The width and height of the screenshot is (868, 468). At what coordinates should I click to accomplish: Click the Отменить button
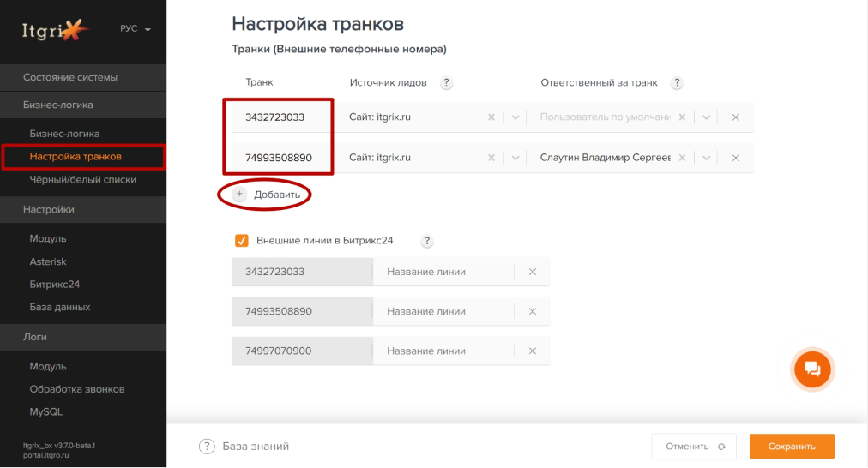click(x=694, y=446)
